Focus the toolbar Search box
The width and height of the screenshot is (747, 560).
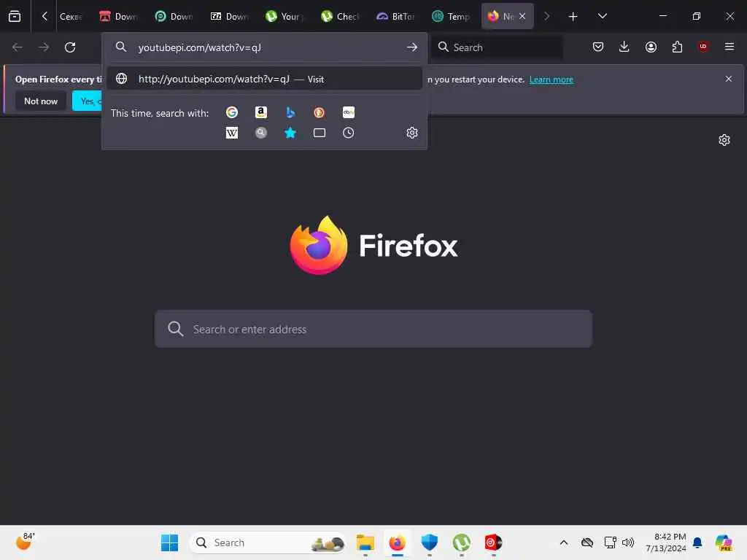[x=497, y=47]
